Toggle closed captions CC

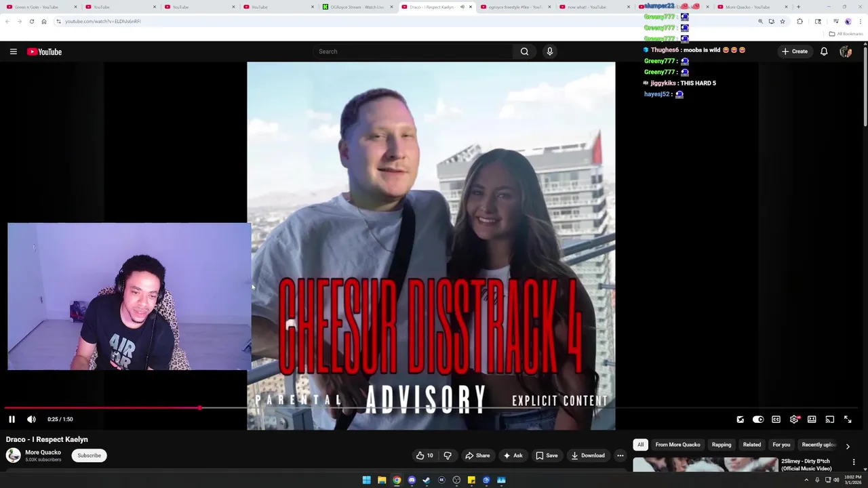[x=776, y=420]
